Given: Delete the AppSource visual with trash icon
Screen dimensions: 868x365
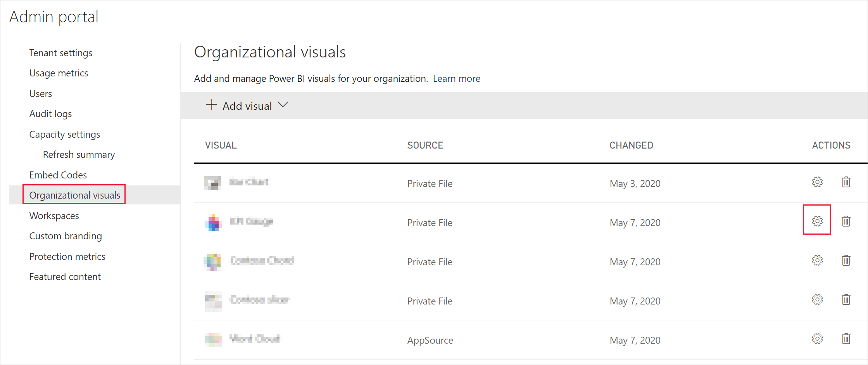Looking at the screenshot, I should [846, 339].
